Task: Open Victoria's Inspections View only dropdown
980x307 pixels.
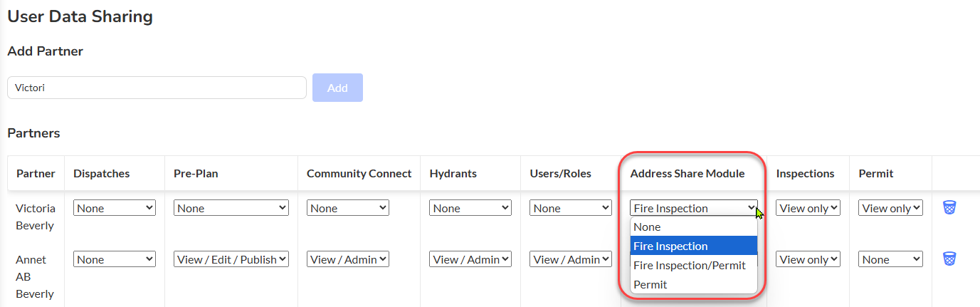Action: tap(808, 208)
